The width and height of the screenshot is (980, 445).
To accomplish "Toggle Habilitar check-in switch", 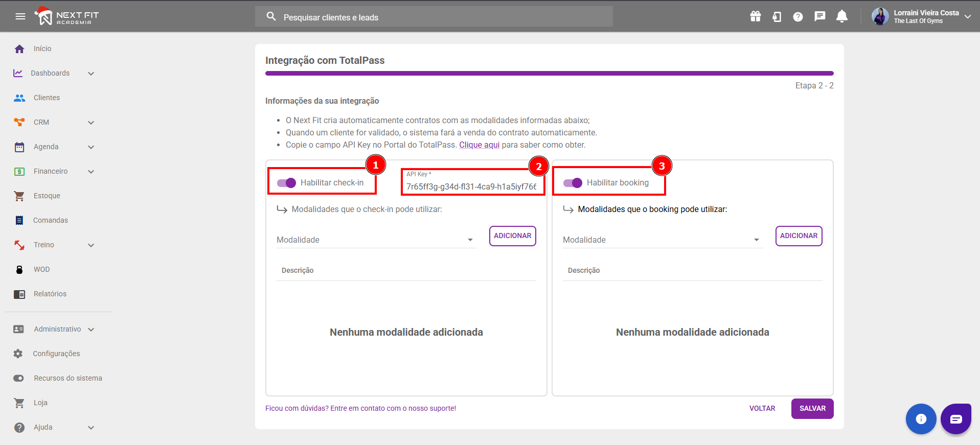I will click(286, 183).
